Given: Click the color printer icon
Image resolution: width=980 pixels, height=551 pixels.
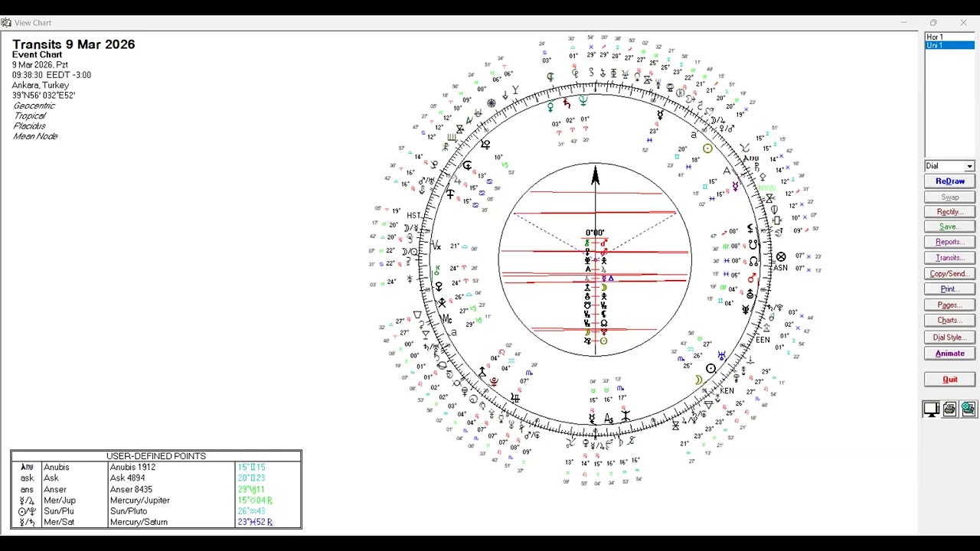Looking at the screenshot, I should pos(969,409).
